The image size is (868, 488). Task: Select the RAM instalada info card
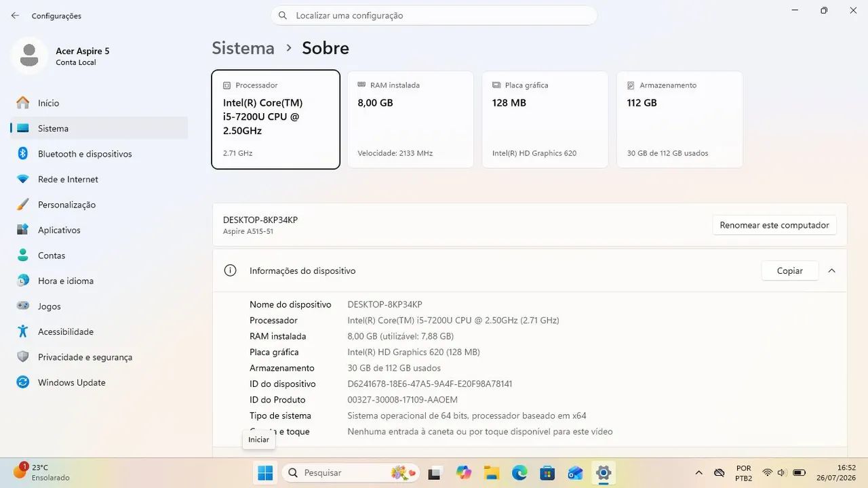[410, 119]
